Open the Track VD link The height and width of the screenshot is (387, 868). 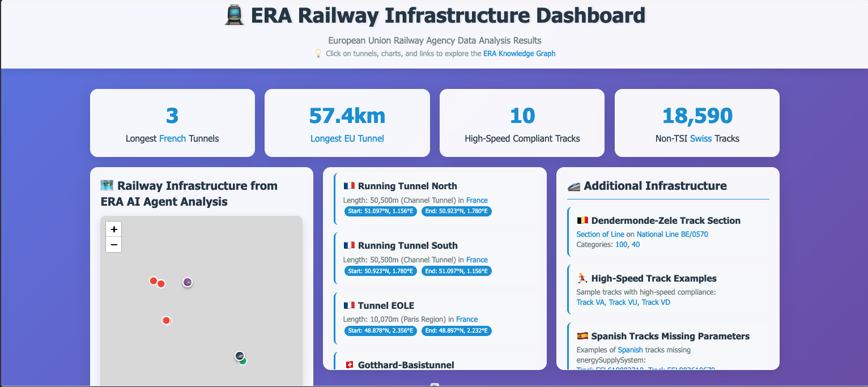656,302
